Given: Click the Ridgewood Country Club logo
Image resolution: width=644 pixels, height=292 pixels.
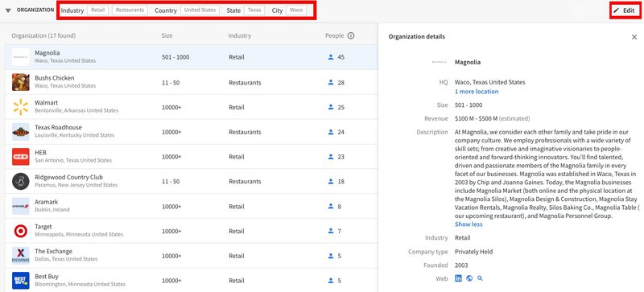Looking at the screenshot, I should [x=21, y=181].
